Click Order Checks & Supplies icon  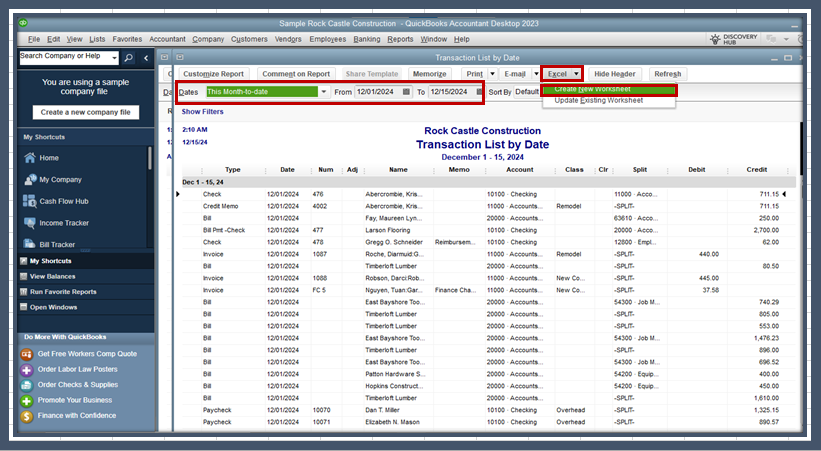27,385
